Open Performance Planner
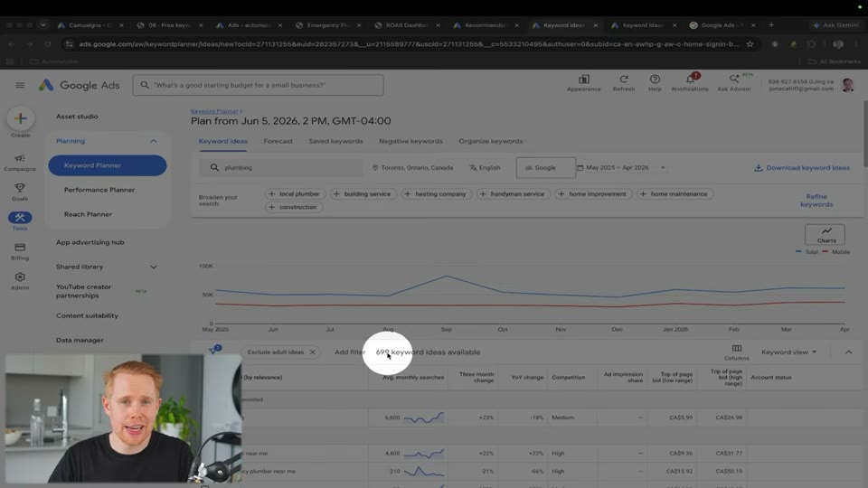 click(99, 190)
